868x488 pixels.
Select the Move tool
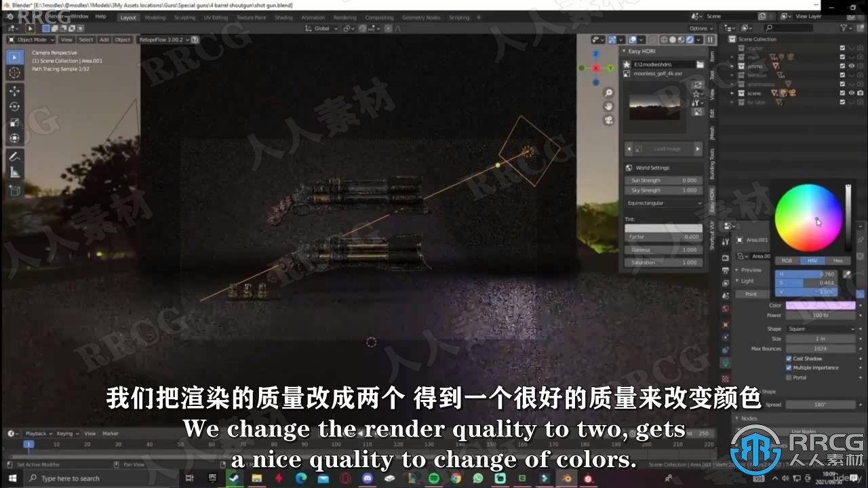click(14, 91)
